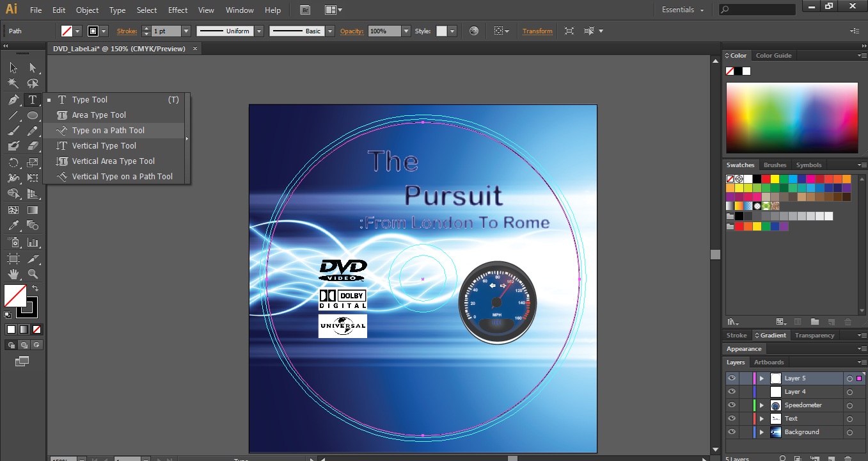Select the Lasso tool
Viewport: 868px width, 461px height.
[x=33, y=83]
